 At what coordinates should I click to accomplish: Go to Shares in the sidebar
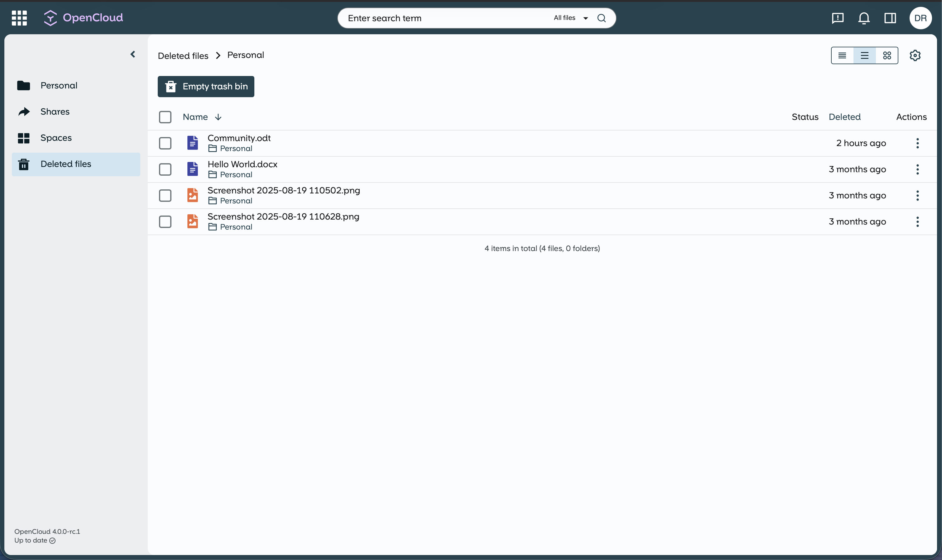tap(55, 111)
